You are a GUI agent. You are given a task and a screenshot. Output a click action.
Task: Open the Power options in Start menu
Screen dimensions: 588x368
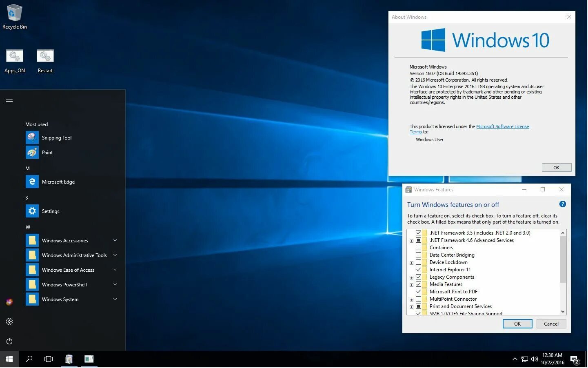point(9,341)
